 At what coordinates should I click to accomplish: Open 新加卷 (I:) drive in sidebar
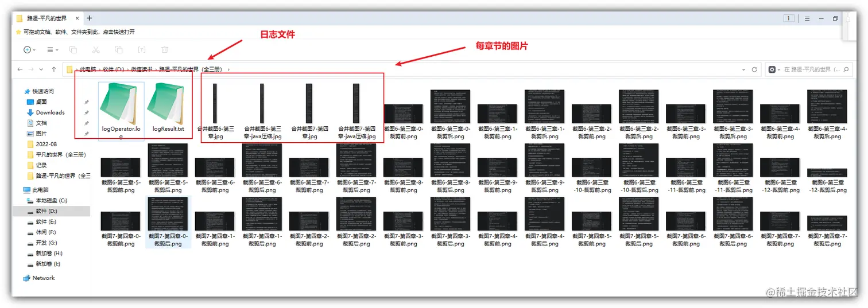click(44, 264)
